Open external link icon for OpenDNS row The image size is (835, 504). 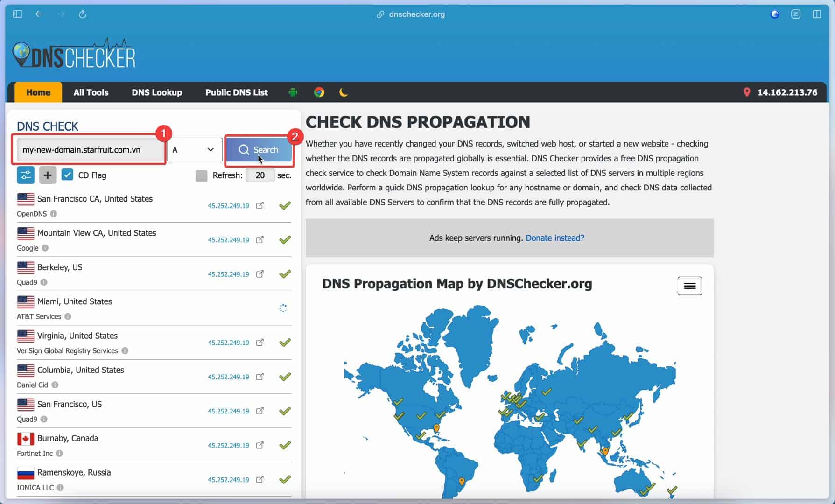tap(260, 205)
